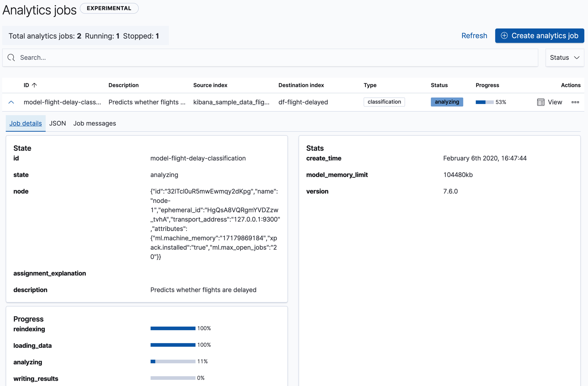
Task: Click inside the Search input field
Action: (x=144, y=58)
